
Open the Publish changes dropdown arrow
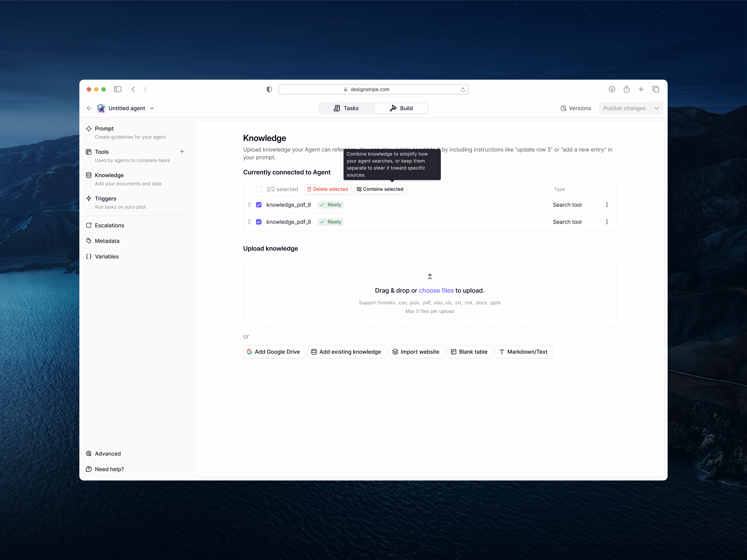click(x=657, y=108)
